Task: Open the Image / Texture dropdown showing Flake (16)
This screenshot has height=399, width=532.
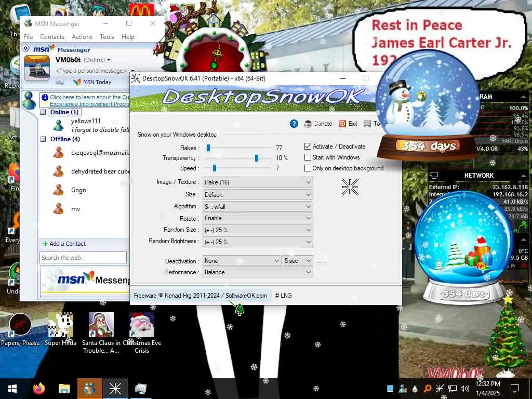Action: click(258, 182)
